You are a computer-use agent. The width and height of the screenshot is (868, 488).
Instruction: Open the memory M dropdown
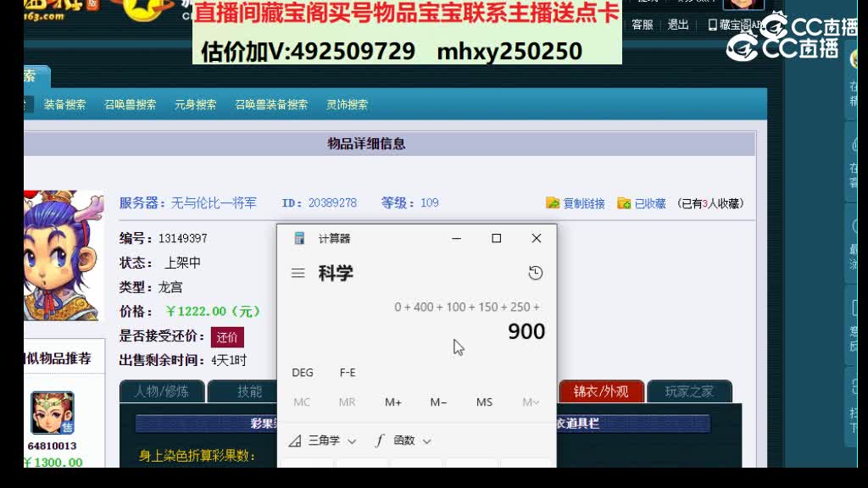529,402
